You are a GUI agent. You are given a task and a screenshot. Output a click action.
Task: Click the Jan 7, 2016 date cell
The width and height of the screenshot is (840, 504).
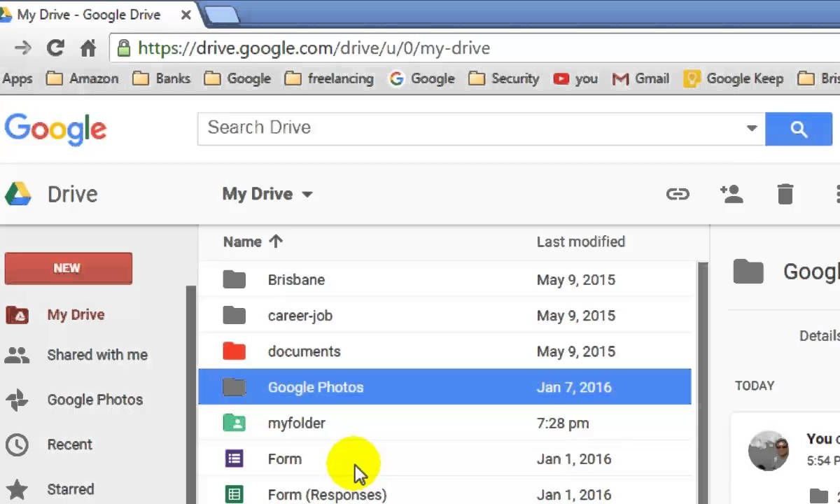pyautogui.click(x=574, y=387)
